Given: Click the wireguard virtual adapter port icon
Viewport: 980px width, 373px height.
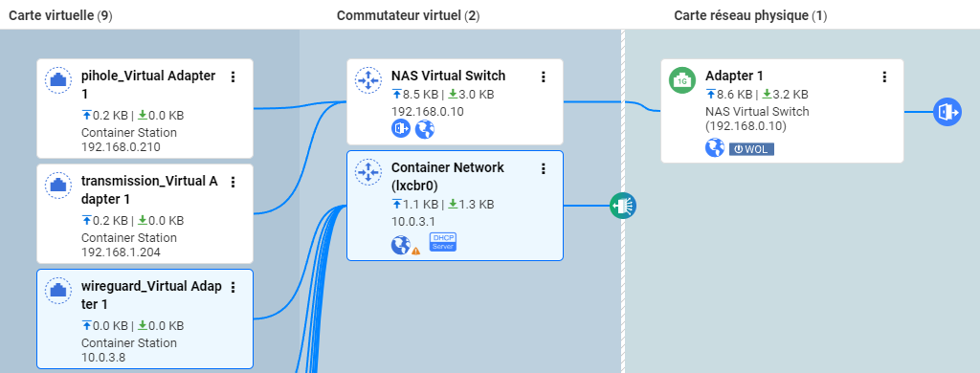Looking at the screenshot, I should (58, 291).
